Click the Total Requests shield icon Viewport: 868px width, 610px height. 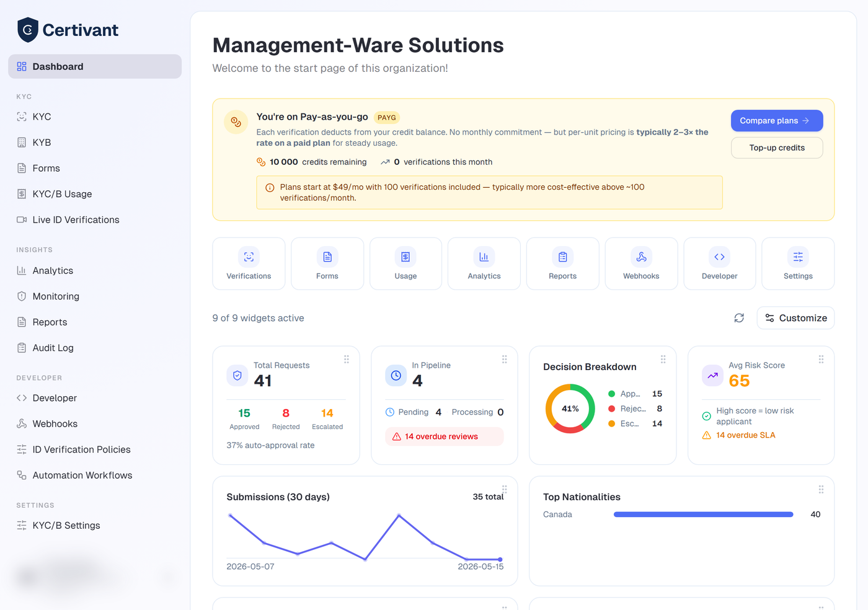point(237,375)
